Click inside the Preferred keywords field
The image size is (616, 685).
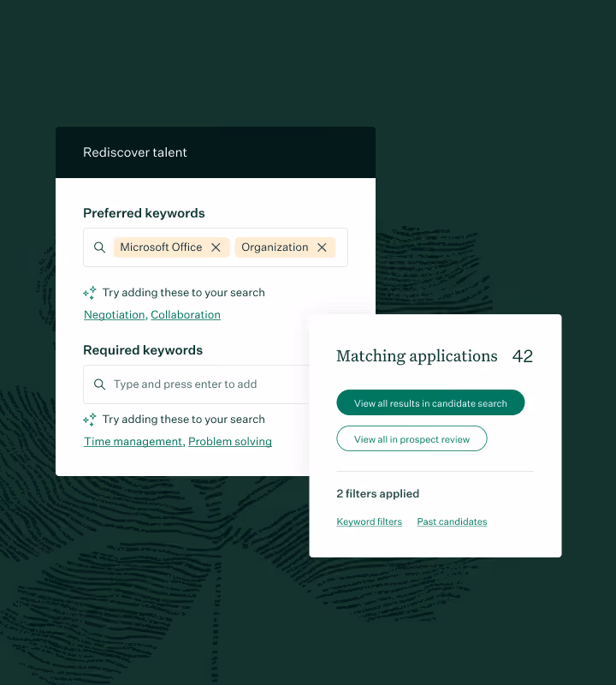[216, 247]
